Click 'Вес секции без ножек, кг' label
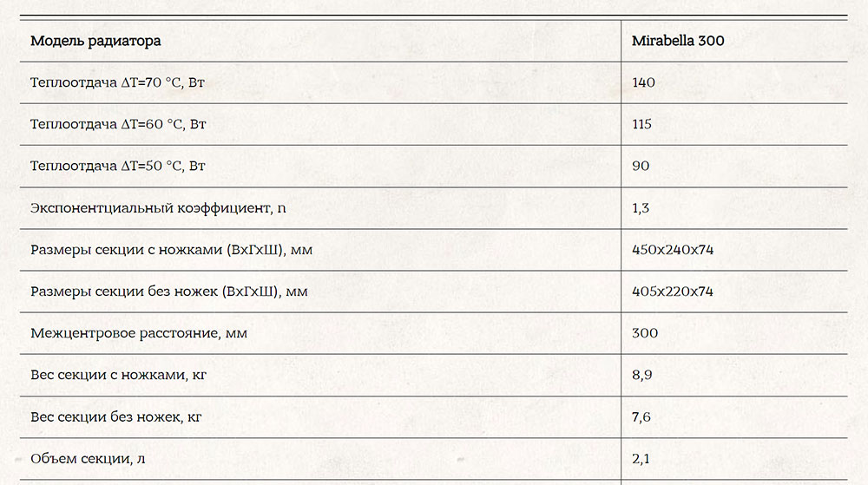 click(x=115, y=417)
